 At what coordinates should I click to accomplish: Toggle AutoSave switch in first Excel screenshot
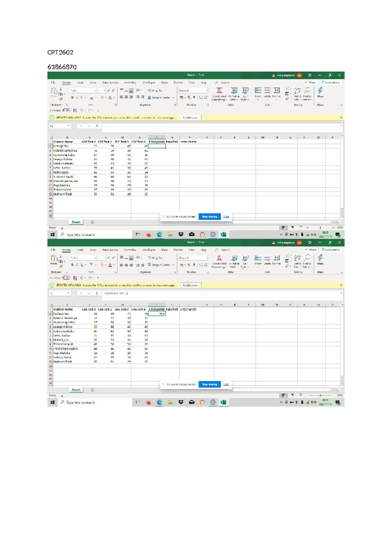66,110
